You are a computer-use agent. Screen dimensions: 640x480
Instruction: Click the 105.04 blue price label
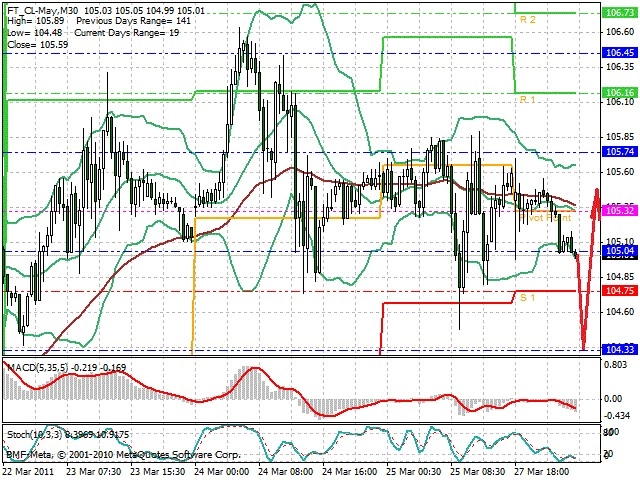tap(620, 251)
